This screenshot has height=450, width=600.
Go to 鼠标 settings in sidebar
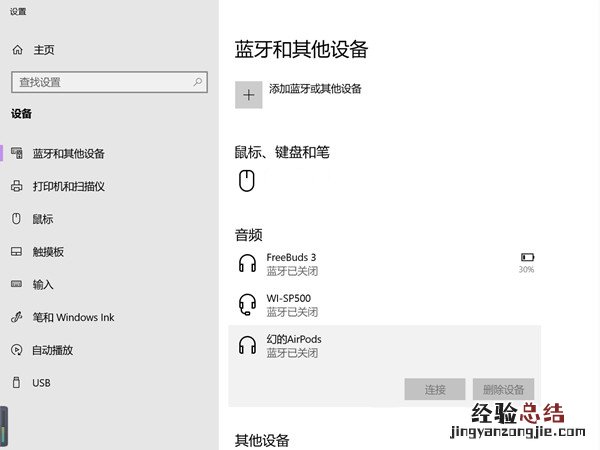(x=43, y=219)
